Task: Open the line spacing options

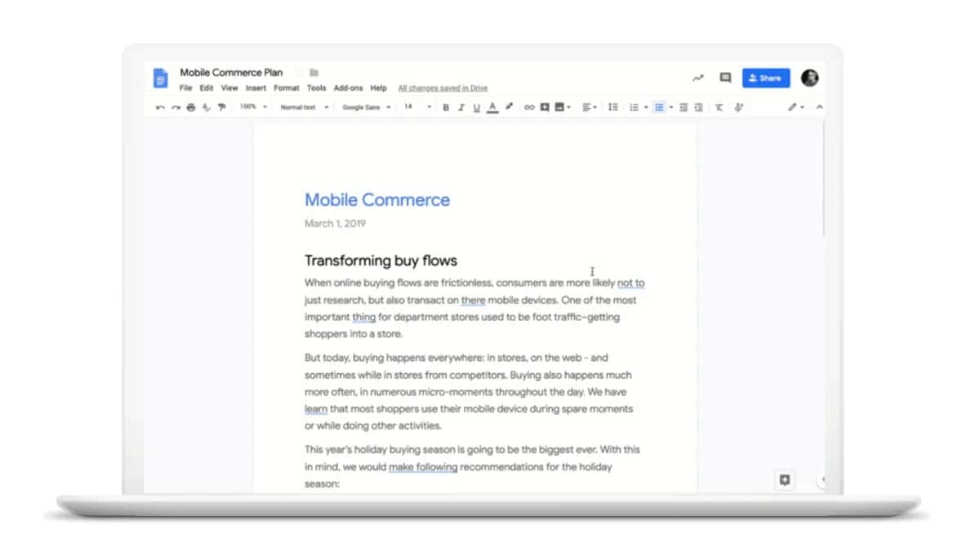Action: [x=613, y=107]
